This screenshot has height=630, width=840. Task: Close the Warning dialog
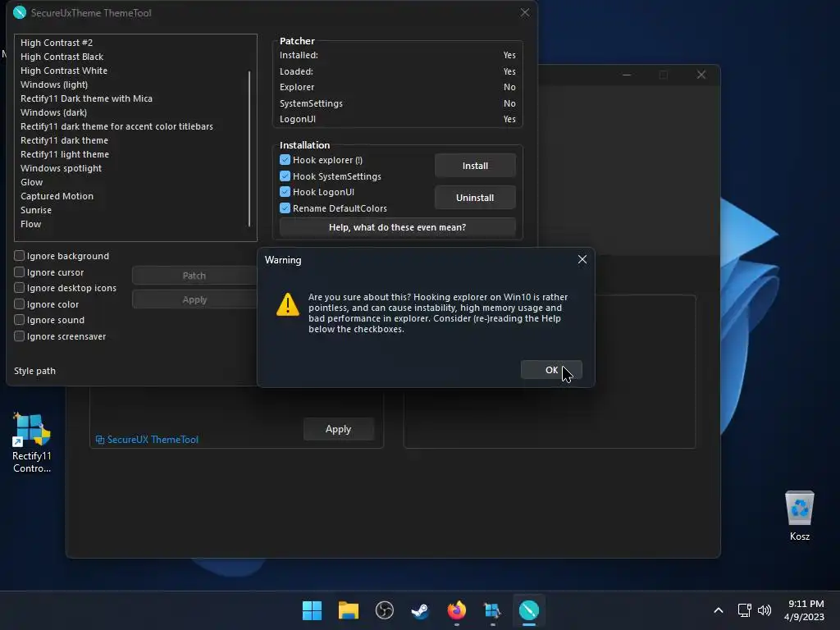point(582,260)
